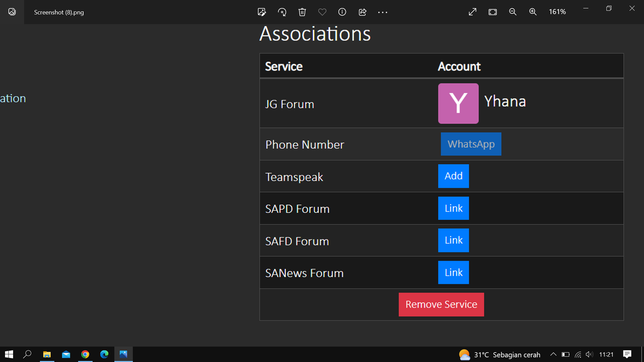
Task: Open File Explorer from taskbar
Action: point(47,354)
